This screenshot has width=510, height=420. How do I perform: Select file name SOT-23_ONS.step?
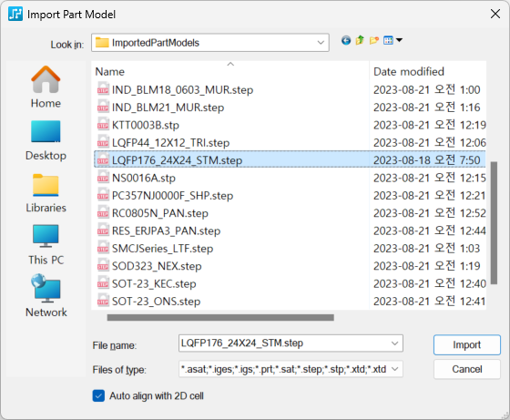156,302
